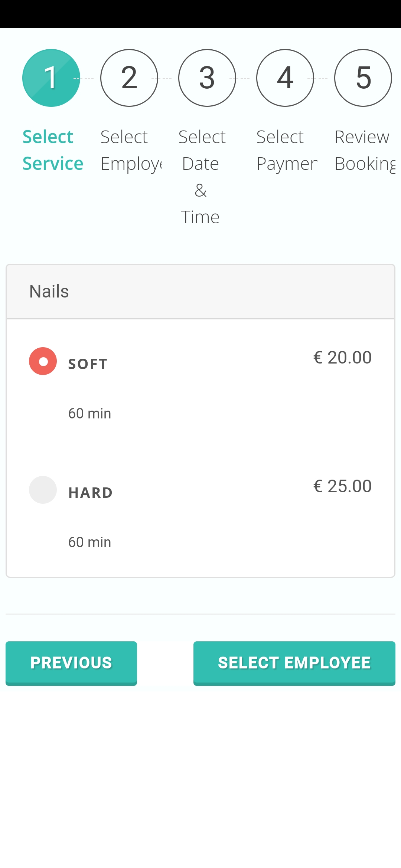Click the 60 min duration under HARD
The image size is (401, 868).
pos(90,542)
